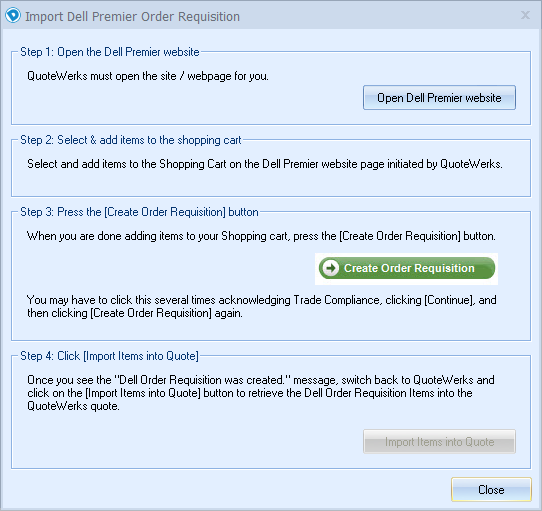The image size is (542, 511).
Task: Click the grayed Import Items into Quote button
Action: click(439, 442)
